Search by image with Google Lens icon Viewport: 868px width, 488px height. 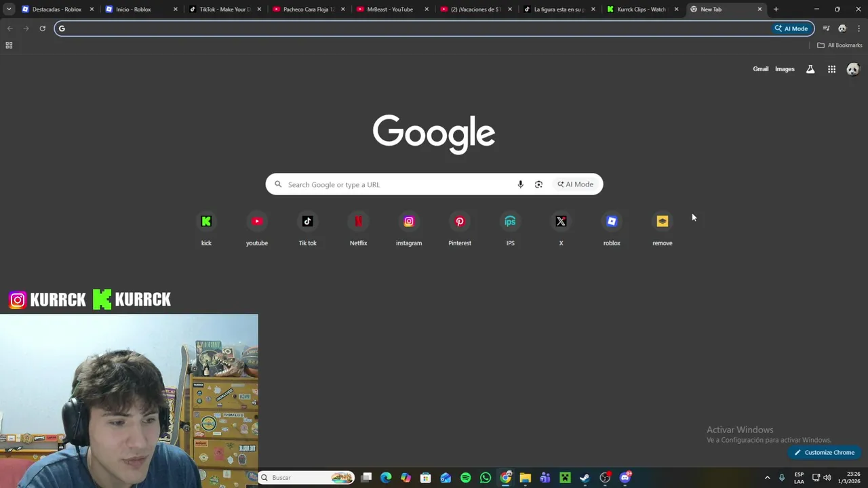[538, 184]
